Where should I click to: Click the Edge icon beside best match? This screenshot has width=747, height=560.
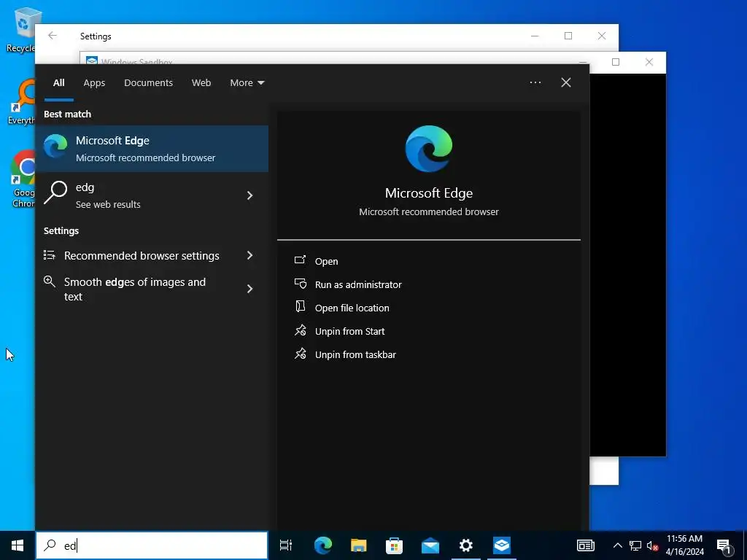click(55, 146)
